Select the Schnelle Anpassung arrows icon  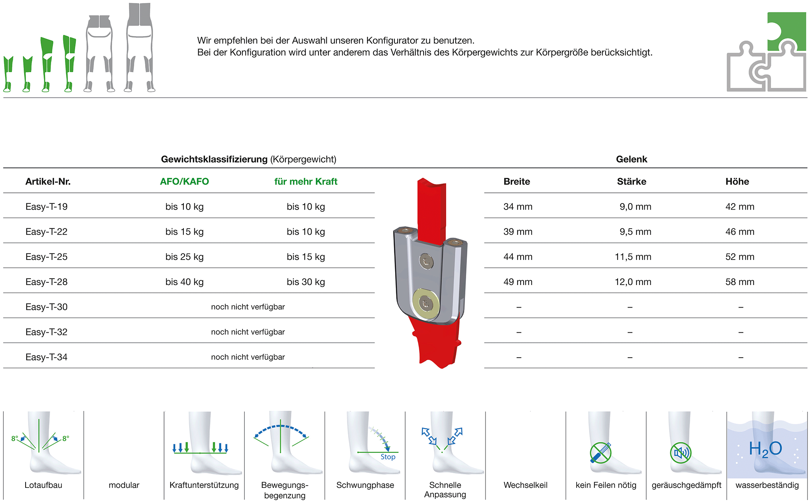445,443
